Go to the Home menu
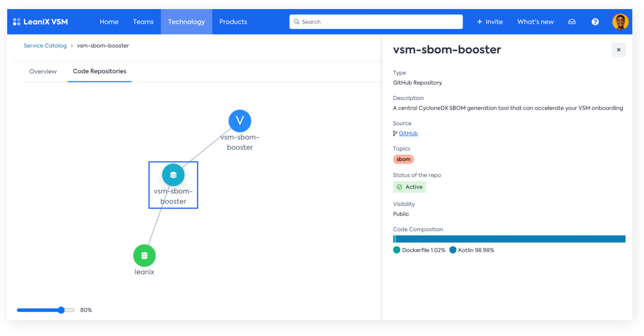The image size is (644, 336). point(109,22)
